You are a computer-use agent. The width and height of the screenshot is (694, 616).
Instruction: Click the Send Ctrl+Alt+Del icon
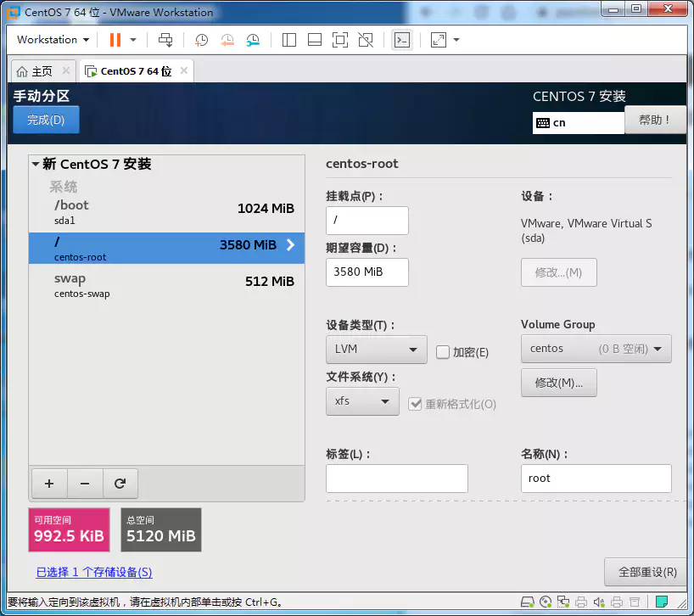click(165, 40)
